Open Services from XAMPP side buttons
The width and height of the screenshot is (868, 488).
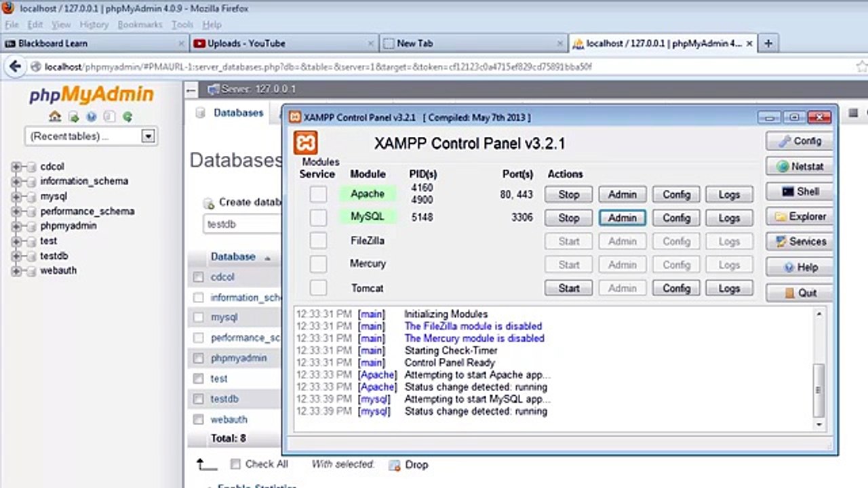click(x=800, y=242)
